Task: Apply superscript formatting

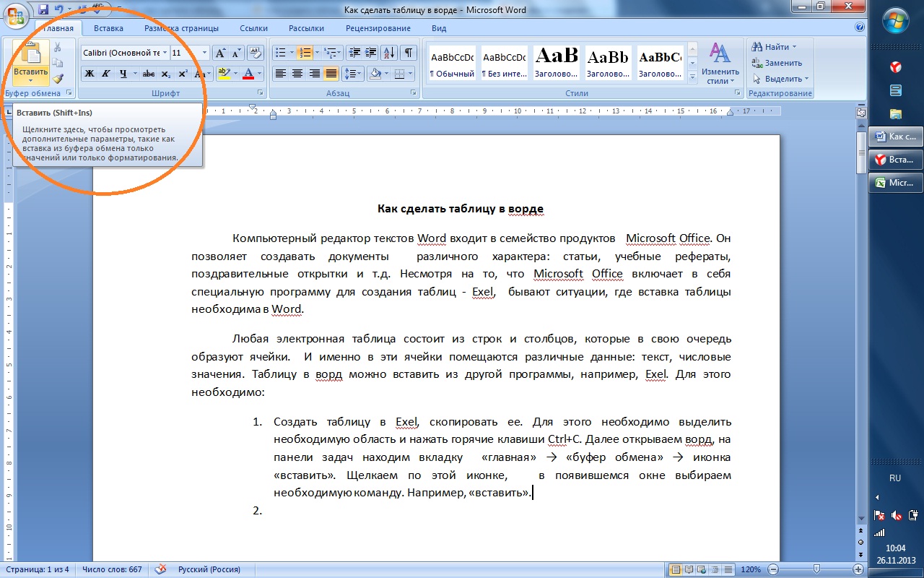Action: [183, 74]
